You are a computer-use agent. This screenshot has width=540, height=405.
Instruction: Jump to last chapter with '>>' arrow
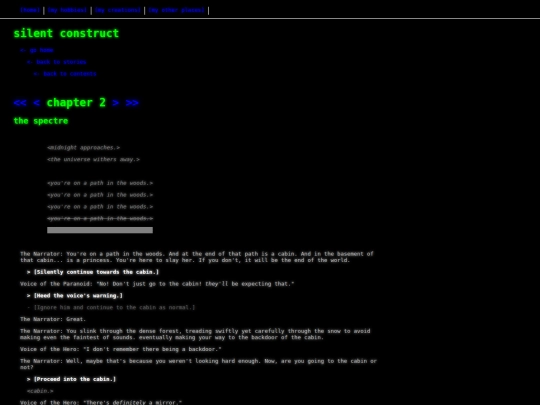click(132, 103)
